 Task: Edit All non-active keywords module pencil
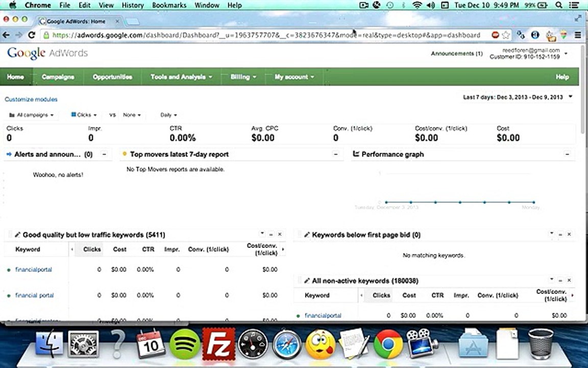[307, 281]
